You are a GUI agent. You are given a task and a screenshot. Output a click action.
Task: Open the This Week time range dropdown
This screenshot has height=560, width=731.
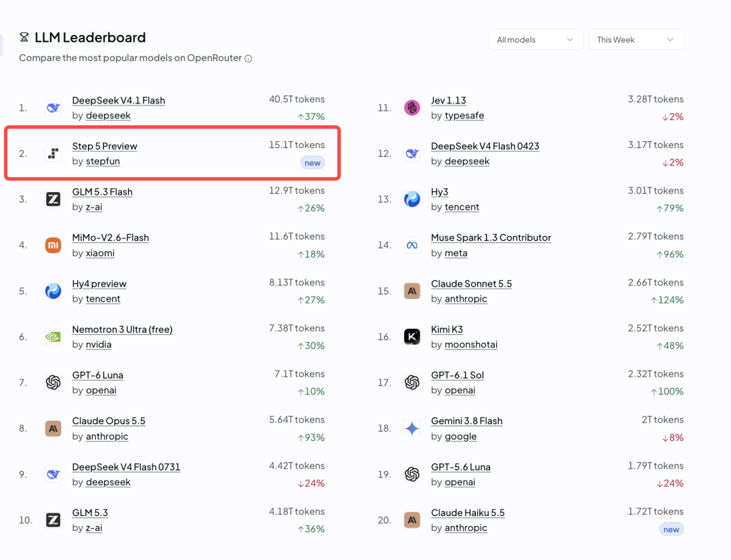636,40
